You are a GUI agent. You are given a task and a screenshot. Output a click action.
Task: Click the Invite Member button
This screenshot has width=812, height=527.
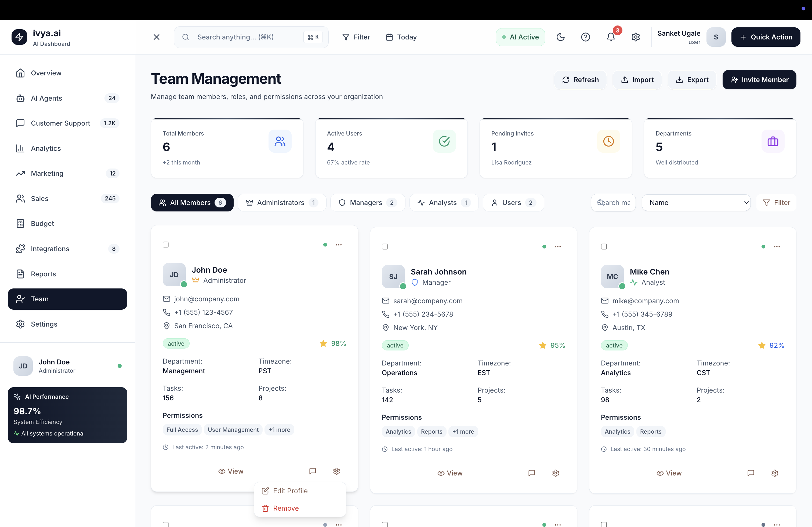tap(759, 79)
